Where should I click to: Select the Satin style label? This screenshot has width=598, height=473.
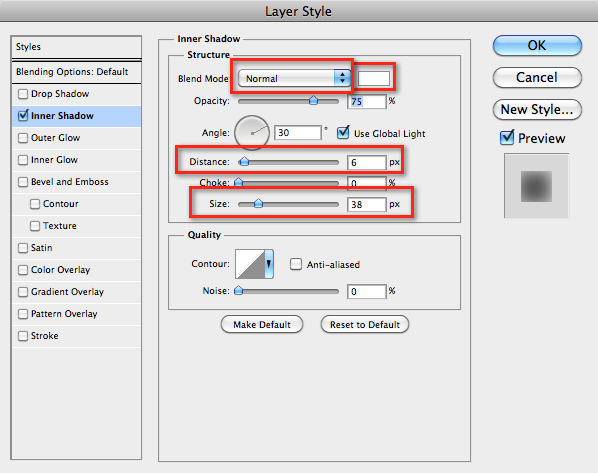42,248
